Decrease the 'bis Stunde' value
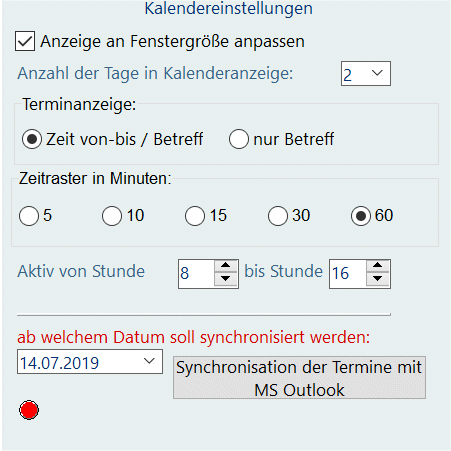Viewport: 451px width, 451px height. click(x=377, y=279)
